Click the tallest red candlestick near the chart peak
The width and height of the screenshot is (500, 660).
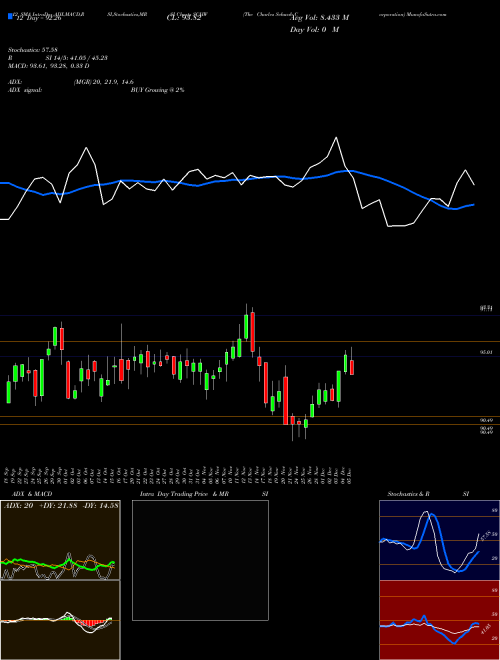click(x=253, y=332)
